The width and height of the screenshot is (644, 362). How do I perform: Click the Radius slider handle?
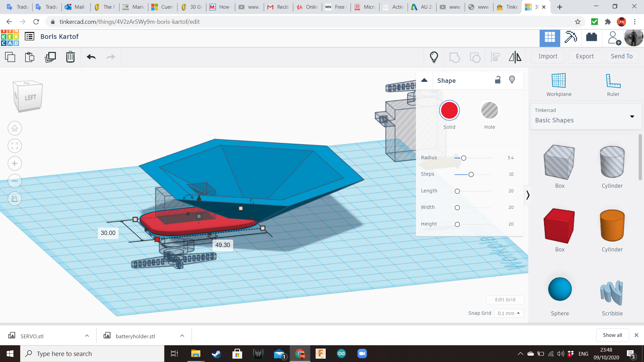(x=464, y=158)
